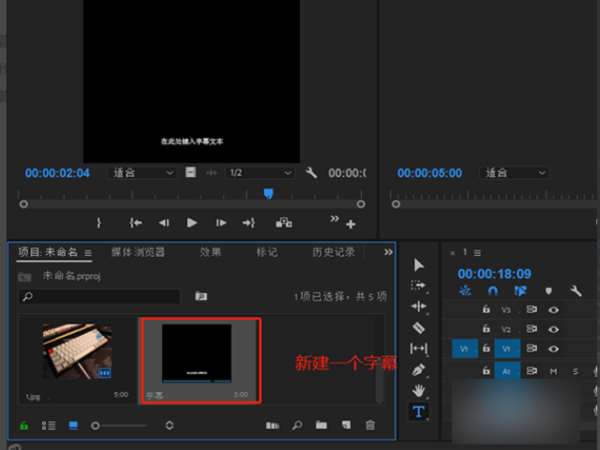Step forward one frame in source monitor
This screenshot has height=450, width=600.
click(x=221, y=223)
